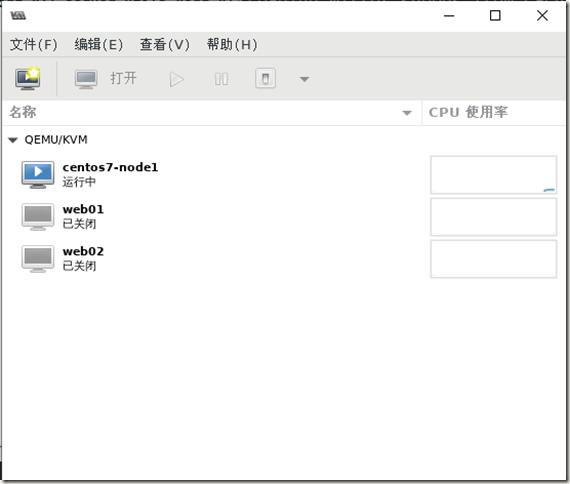Click the CPU usage graph for web01
This screenshot has height=484, width=570.
[493, 217]
